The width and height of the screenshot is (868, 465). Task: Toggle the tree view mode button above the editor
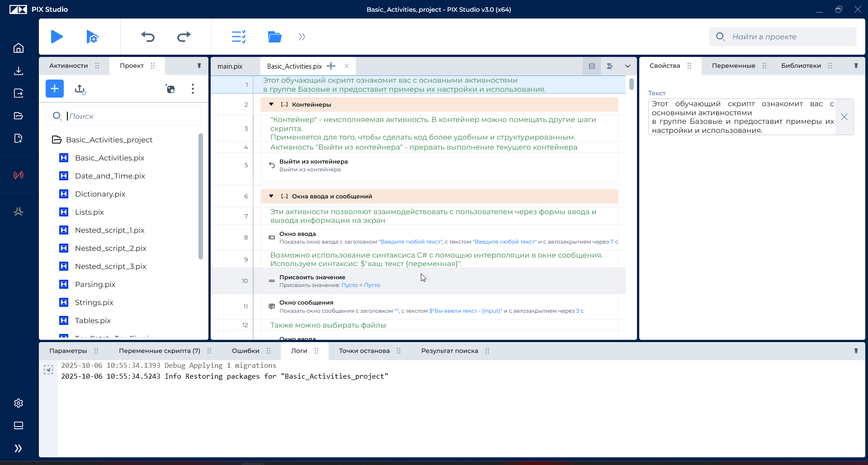tap(610, 66)
